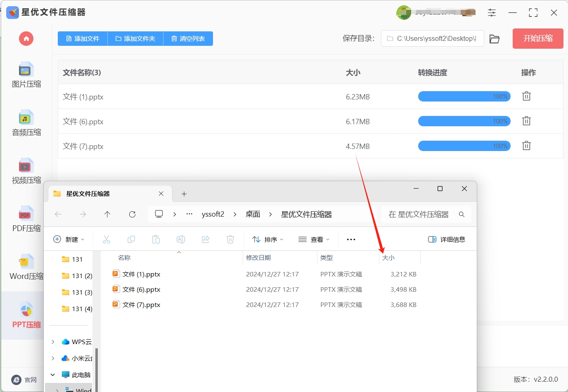Open the 视频压缩 video compression tool
This screenshot has width=568, height=392.
[x=26, y=171]
